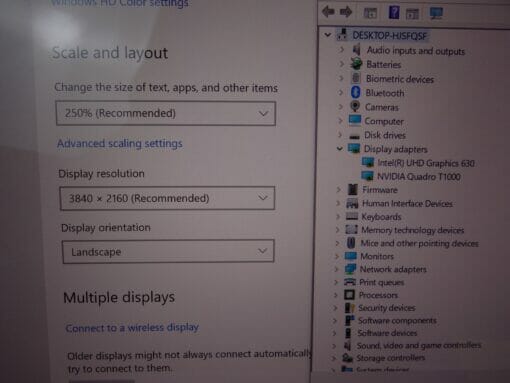
Task: Select the Security devices label
Action: click(x=387, y=308)
